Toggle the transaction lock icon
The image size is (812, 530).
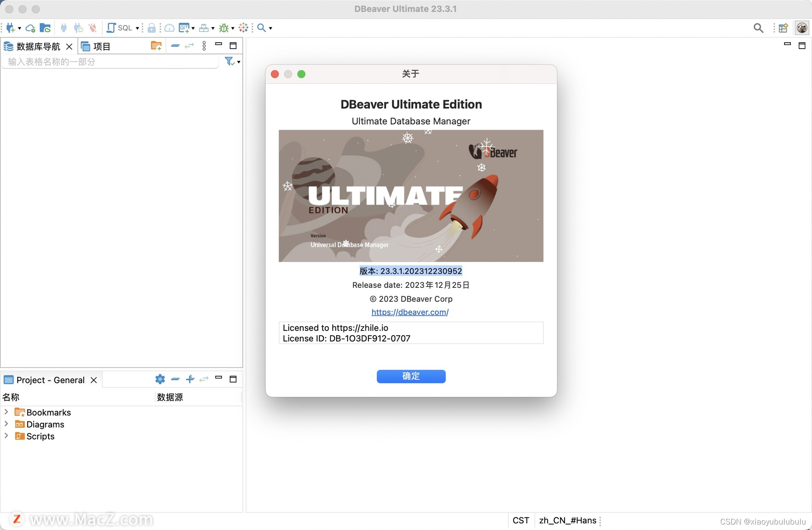pos(152,28)
